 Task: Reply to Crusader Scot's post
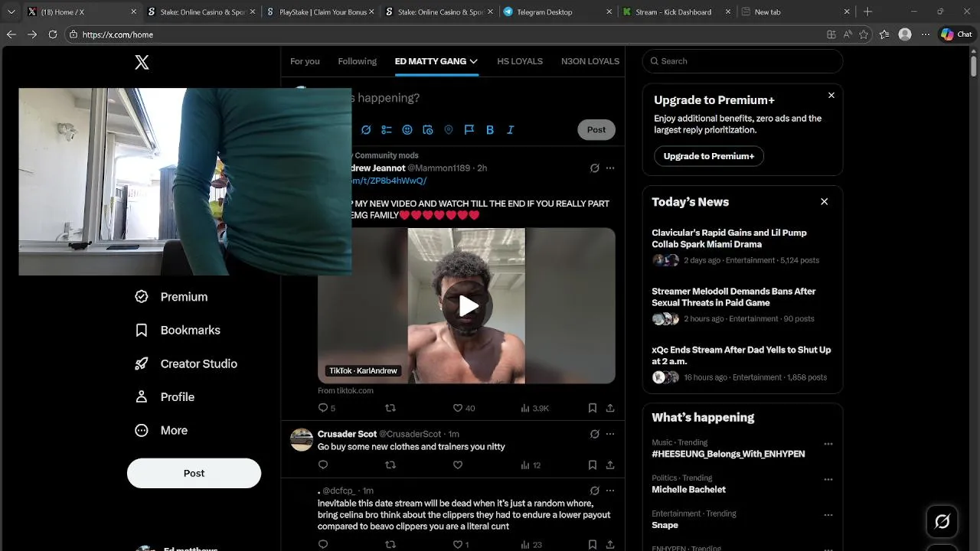tap(323, 465)
